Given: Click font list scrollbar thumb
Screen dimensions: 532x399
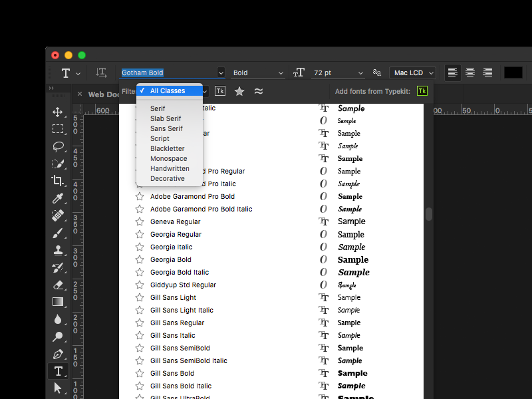Looking at the screenshot, I should [429, 214].
